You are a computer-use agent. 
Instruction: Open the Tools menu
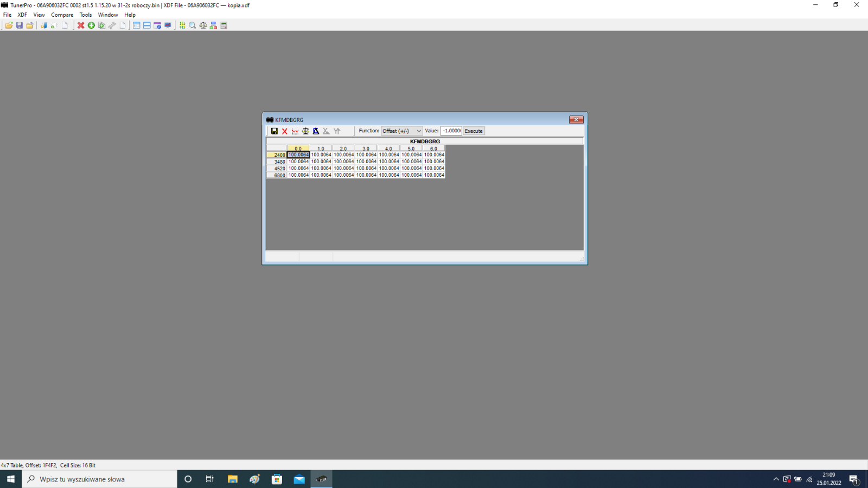(86, 15)
